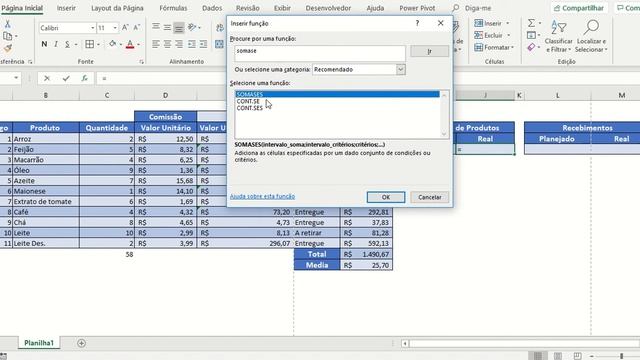This screenshot has height=360, width=640.
Task: Add a new sheet with plus icon
Action: coord(81,343)
